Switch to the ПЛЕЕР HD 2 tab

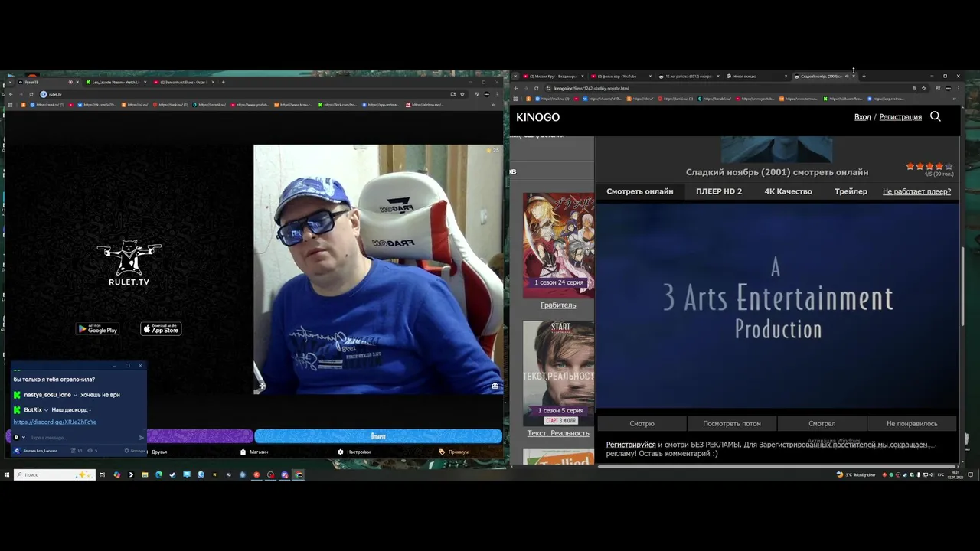(719, 191)
